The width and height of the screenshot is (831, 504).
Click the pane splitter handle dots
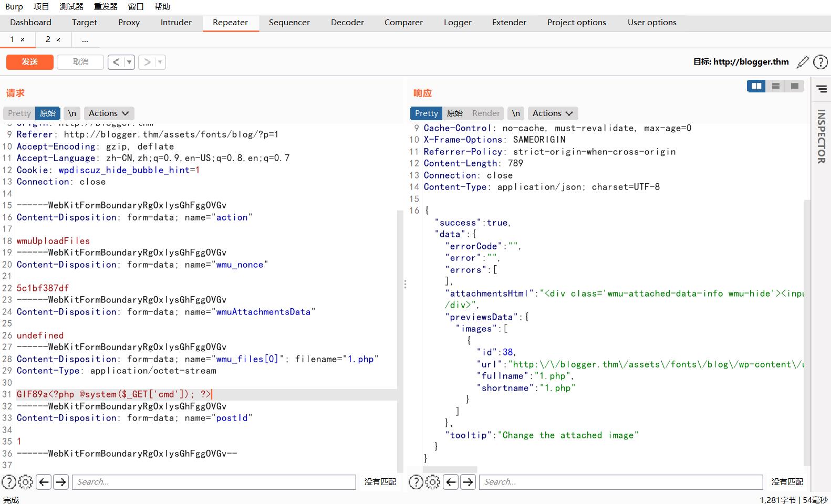(405, 284)
